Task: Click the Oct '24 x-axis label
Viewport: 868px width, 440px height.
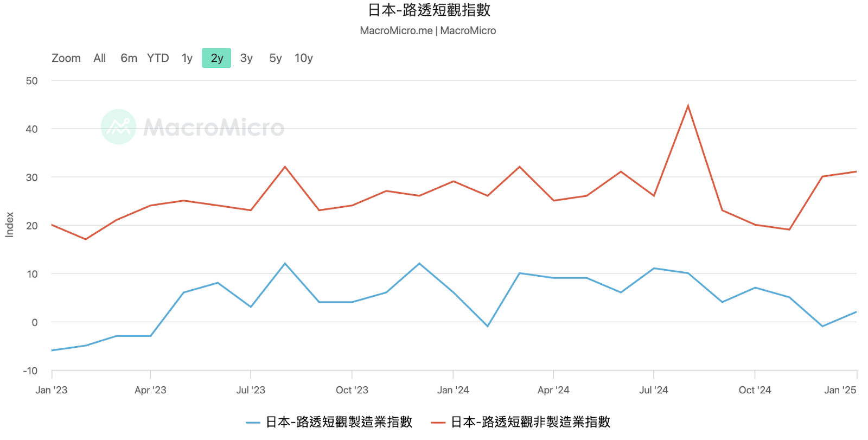Action: [x=755, y=390]
